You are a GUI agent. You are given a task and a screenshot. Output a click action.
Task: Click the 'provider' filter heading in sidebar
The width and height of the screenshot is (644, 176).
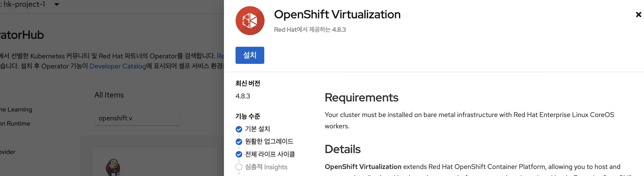click(x=8, y=152)
